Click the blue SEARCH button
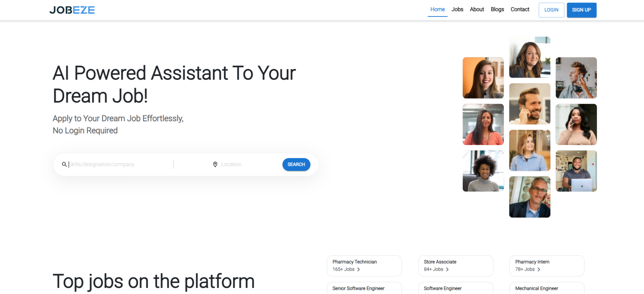The image size is (644, 294). click(x=296, y=164)
